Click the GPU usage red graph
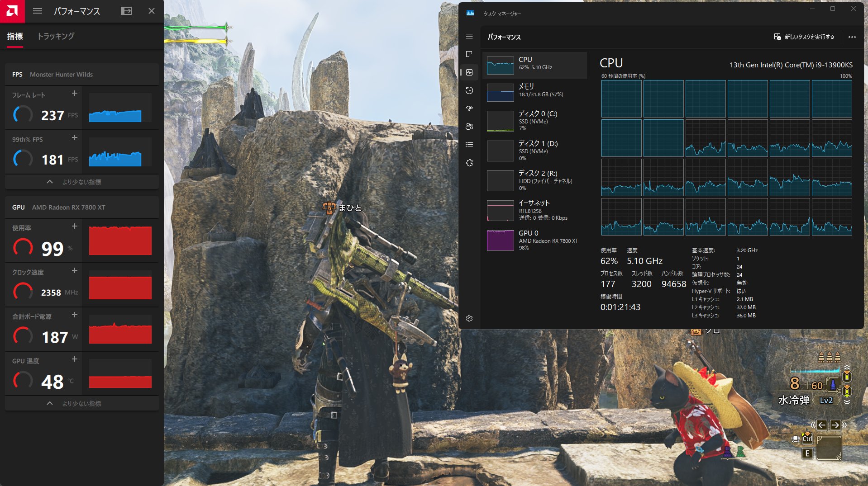Image resolution: width=868 pixels, height=486 pixels. (x=120, y=241)
